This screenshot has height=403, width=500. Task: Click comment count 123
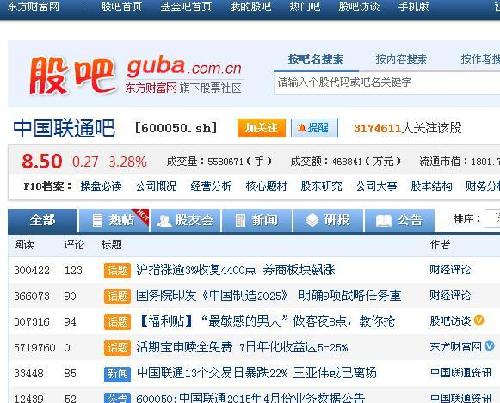tap(73, 270)
